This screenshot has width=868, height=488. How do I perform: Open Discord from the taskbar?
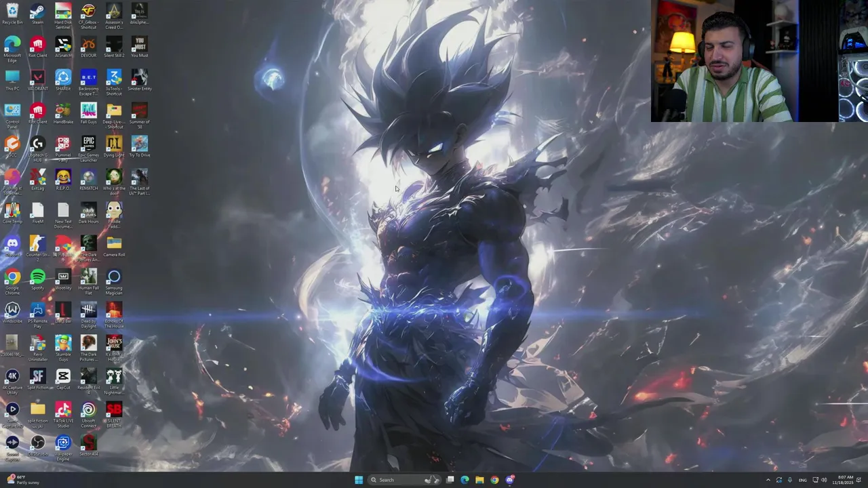click(510, 480)
